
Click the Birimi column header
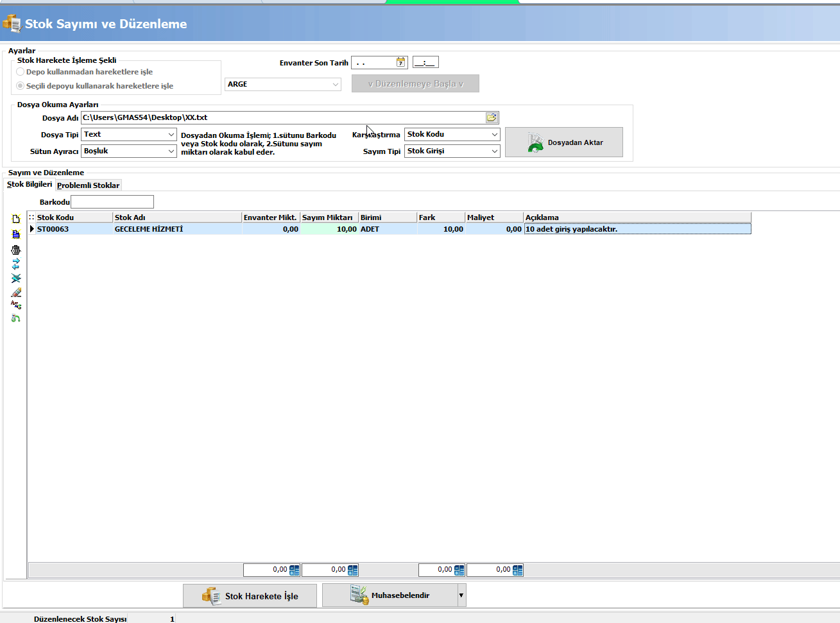388,218
